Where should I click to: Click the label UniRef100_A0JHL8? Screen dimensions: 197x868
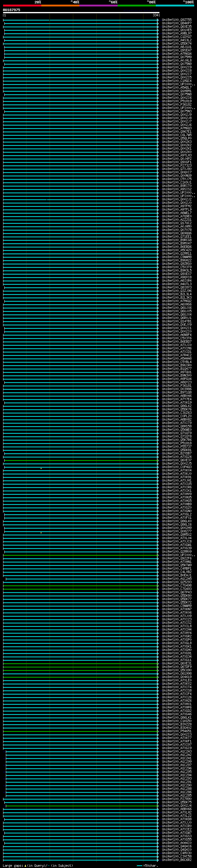[176, 61]
